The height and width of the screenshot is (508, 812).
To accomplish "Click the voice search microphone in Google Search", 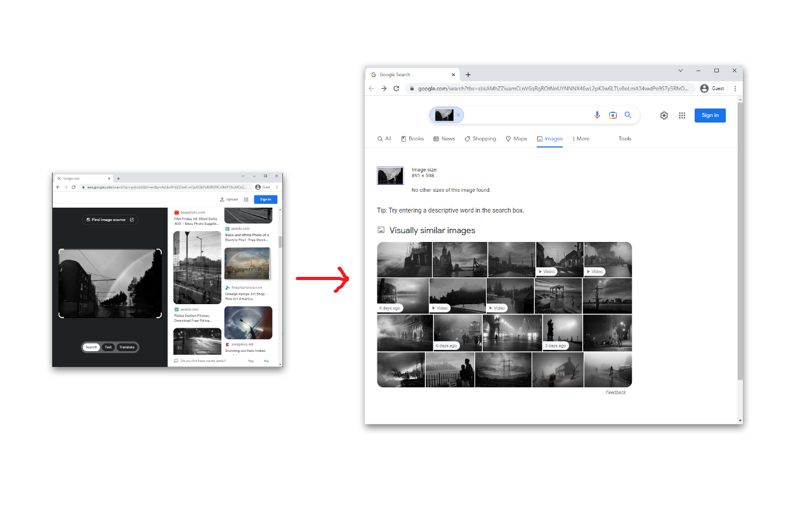I will click(597, 115).
